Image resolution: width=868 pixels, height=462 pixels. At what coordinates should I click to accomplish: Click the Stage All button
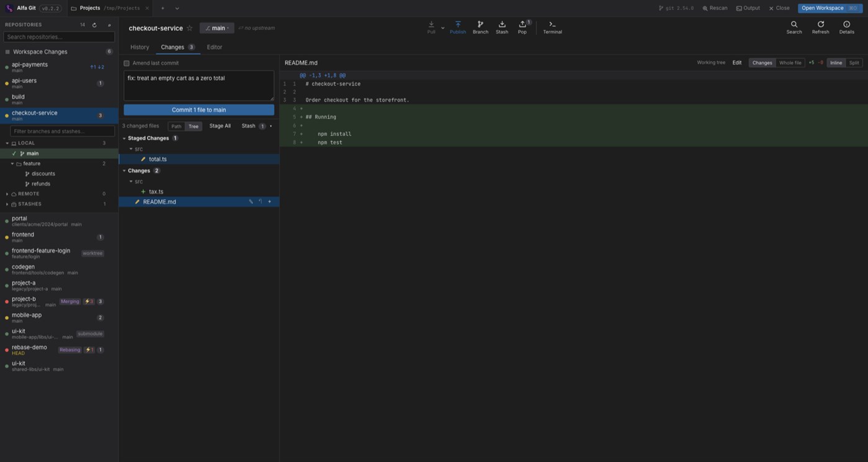(220, 126)
